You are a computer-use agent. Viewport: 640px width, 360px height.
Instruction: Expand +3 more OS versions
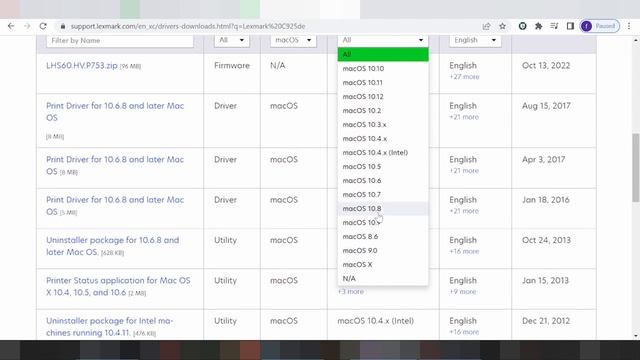pos(351,292)
